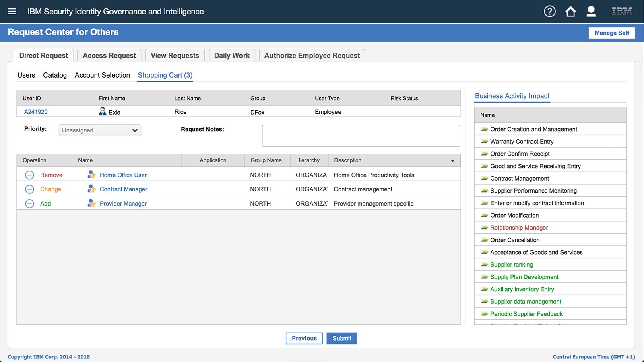The height and width of the screenshot is (362, 644).
Task: Click in the Request Notes text box
Action: (x=361, y=136)
